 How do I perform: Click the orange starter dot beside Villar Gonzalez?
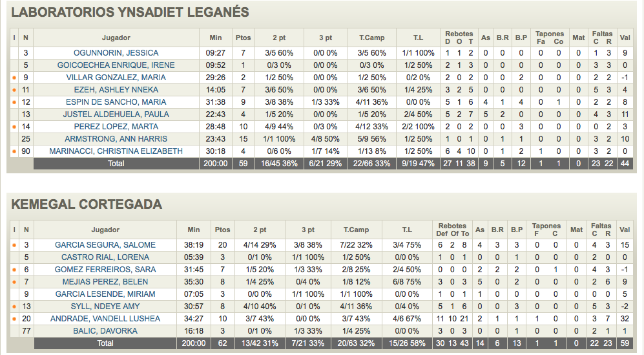click(14, 78)
